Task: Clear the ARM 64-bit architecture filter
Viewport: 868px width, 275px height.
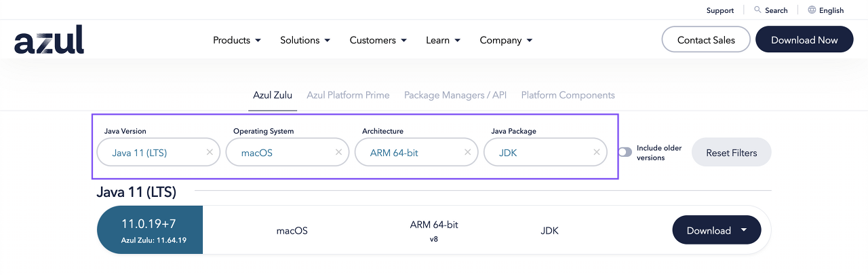Action: (467, 153)
